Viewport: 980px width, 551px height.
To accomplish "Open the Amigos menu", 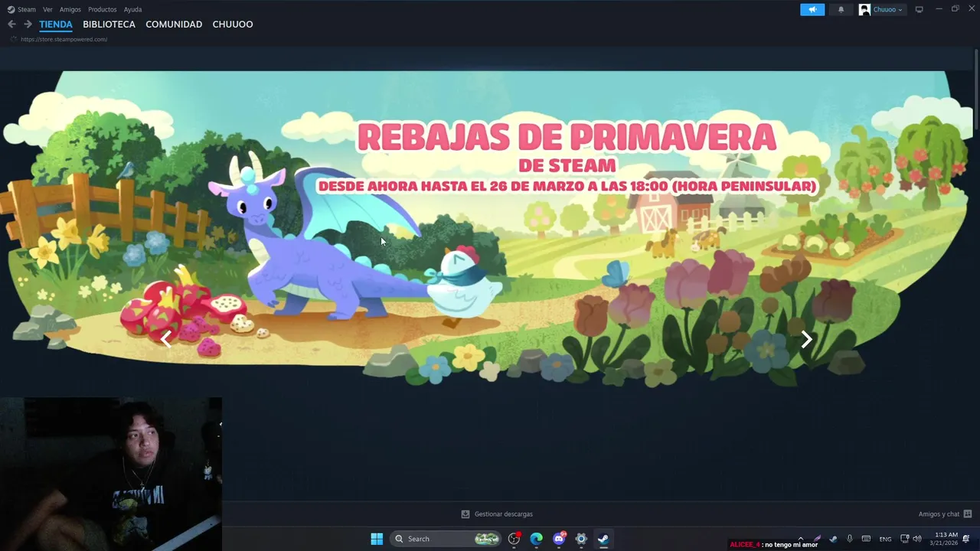I will [x=70, y=9].
